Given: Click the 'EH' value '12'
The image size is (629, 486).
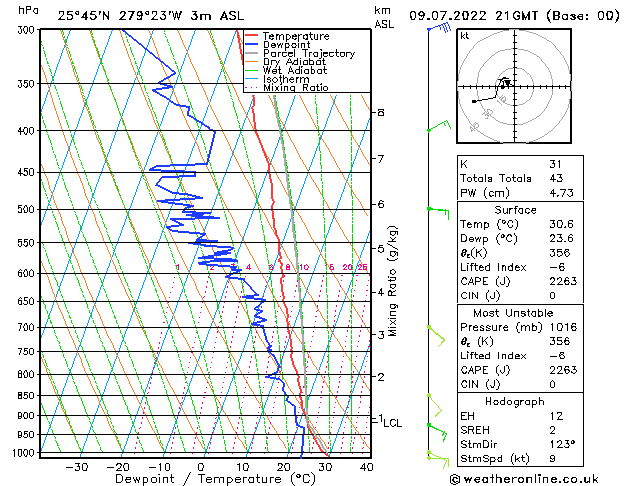Looking at the screenshot, I should click(556, 416).
